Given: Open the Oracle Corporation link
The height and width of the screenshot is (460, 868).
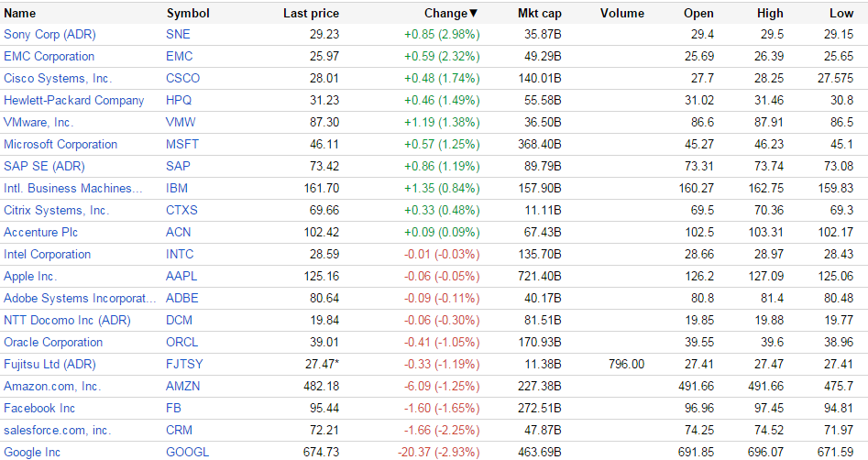Looking at the screenshot, I should (x=53, y=342).
